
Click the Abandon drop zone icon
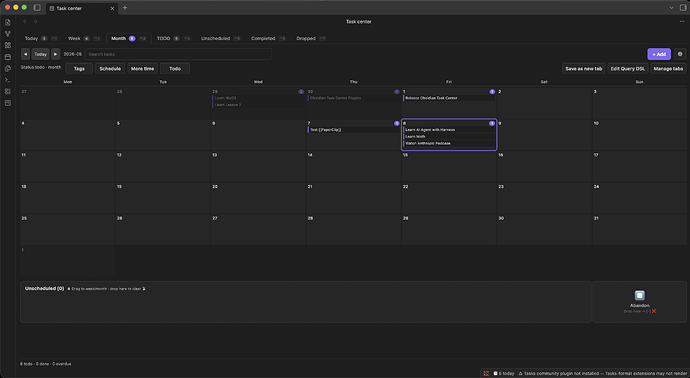tap(639, 295)
